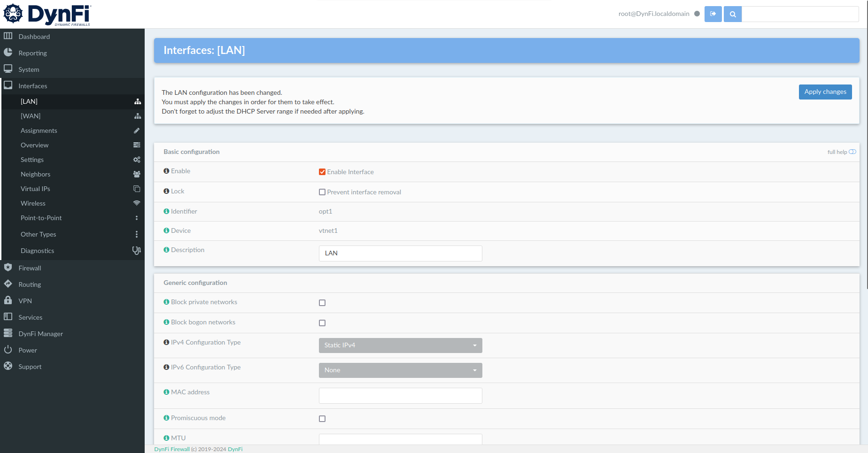Open the Firewall menu in sidebar
This screenshot has width=868, height=453.
pyautogui.click(x=30, y=269)
